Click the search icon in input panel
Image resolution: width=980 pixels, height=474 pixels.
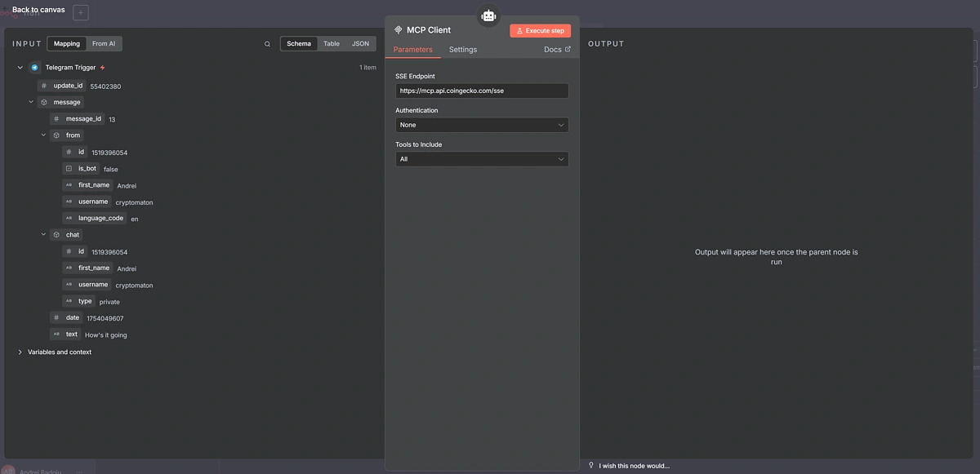point(267,44)
